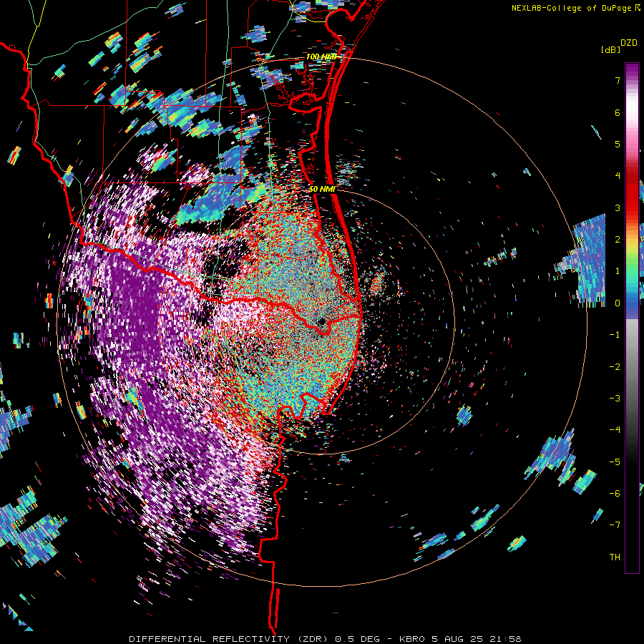644x644 pixels.
Task: Click the Differential Reflectivity (ZDR) title text
Action: 228,639
